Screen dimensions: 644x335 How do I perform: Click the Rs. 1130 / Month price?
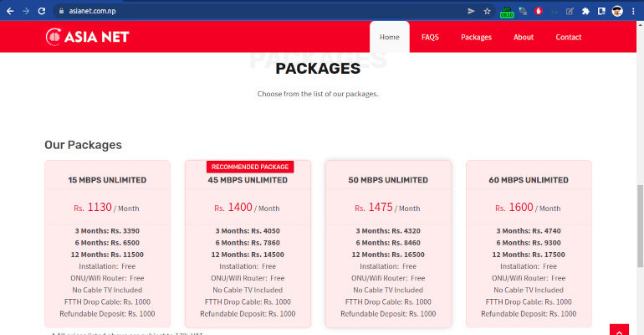pyautogui.click(x=106, y=207)
